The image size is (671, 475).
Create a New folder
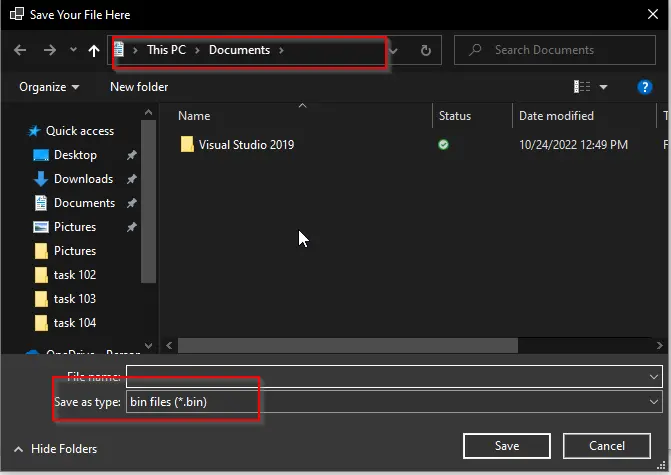[x=139, y=87]
